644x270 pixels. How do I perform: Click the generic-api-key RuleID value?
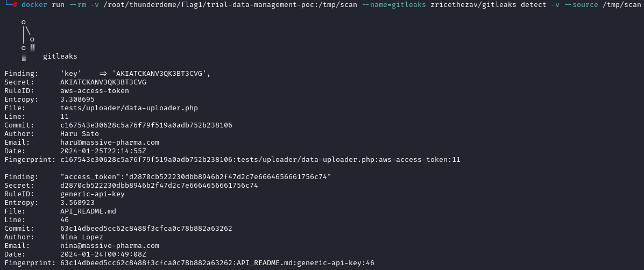(93, 194)
